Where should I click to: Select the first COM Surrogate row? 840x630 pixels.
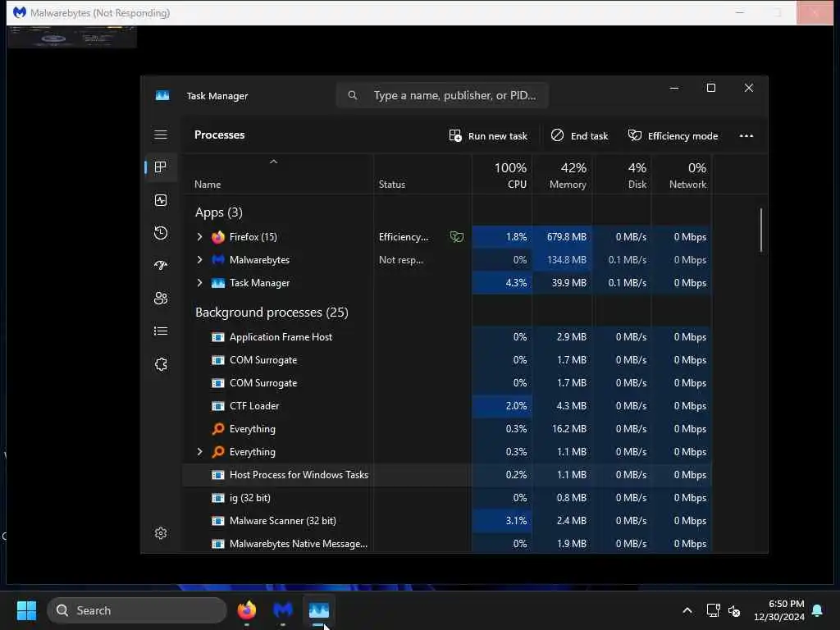(x=447, y=360)
